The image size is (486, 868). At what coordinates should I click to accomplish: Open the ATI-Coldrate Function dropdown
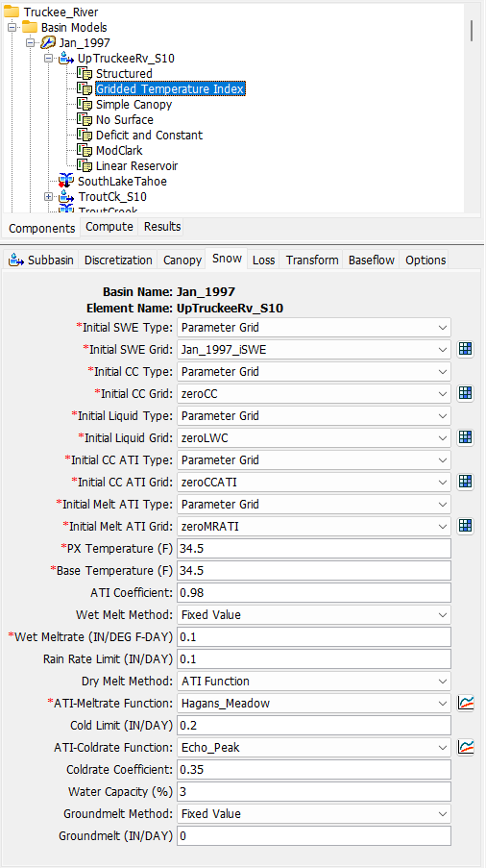click(314, 748)
